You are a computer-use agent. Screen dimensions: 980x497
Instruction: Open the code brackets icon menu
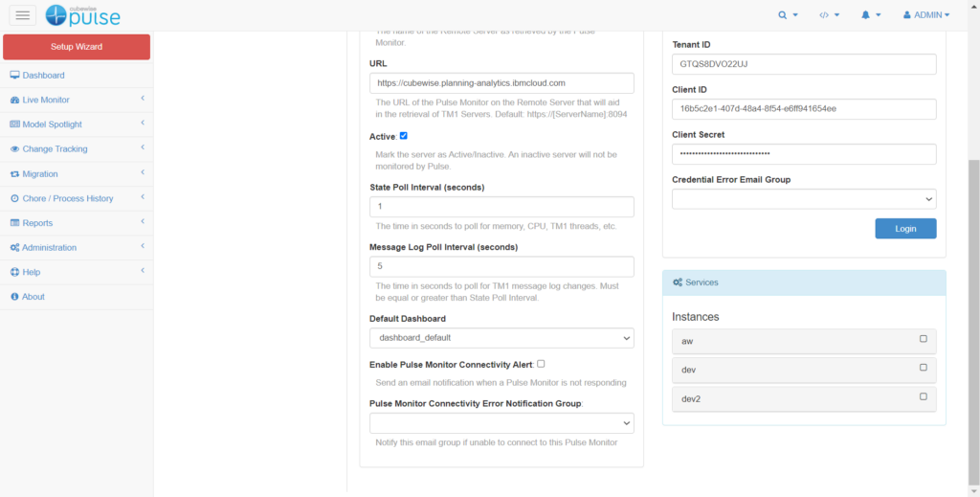[824, 15]
